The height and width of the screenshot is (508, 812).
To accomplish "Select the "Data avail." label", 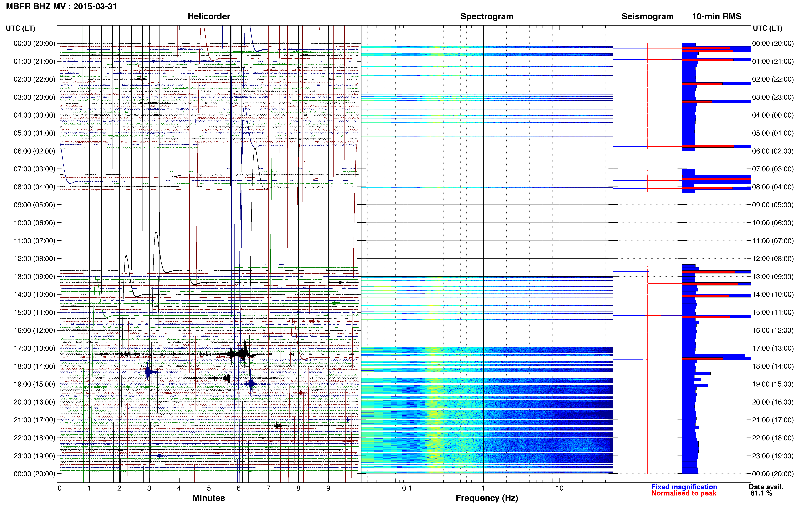I will click(x=766, y=487).
